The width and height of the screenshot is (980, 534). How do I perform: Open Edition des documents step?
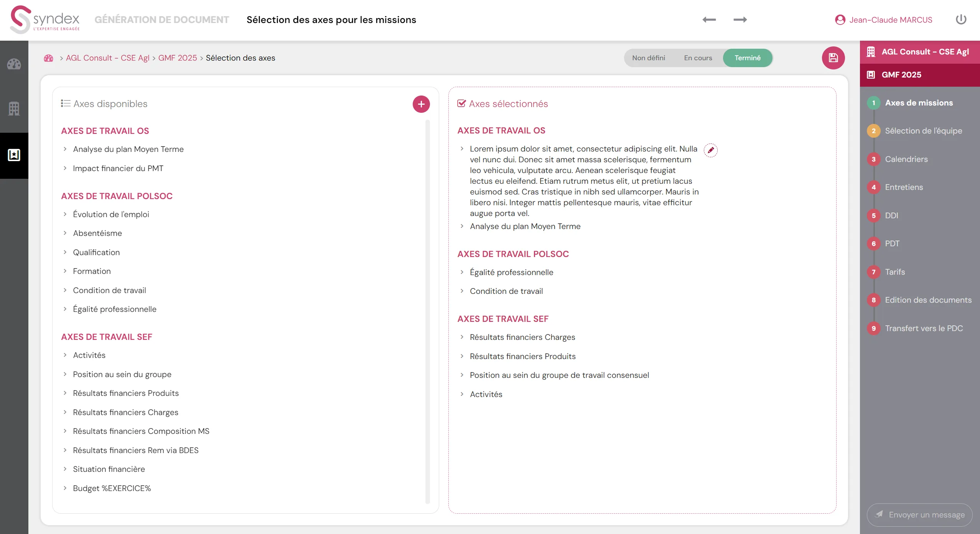point(928,300)
